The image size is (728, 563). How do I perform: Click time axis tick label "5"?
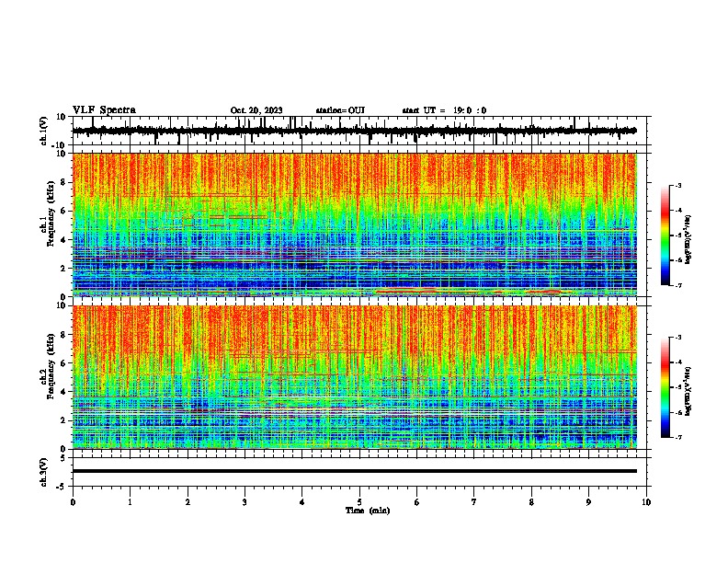click(x=359, y=502)
